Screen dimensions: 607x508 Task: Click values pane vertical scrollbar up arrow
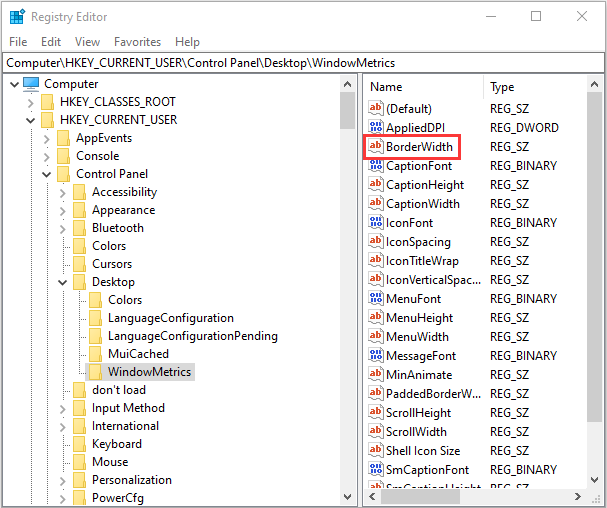(x=595, y=84)
